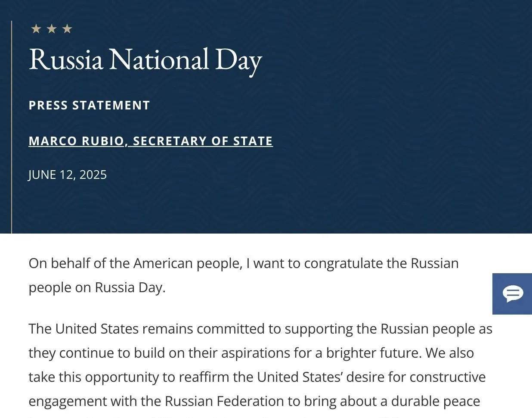Click SECRETARY OF STATE in byline
Image resolution: width=532 pixels, height=418 pixels.
(203, 141)
